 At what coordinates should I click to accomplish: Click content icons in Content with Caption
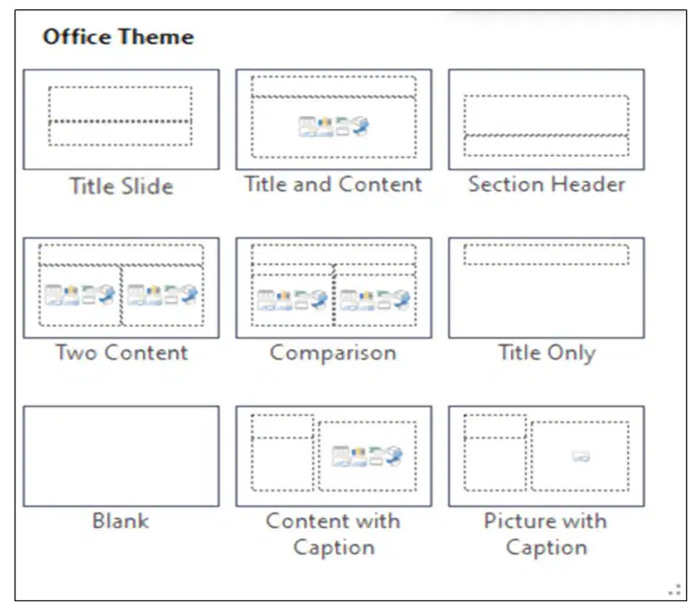click(367, 456)
